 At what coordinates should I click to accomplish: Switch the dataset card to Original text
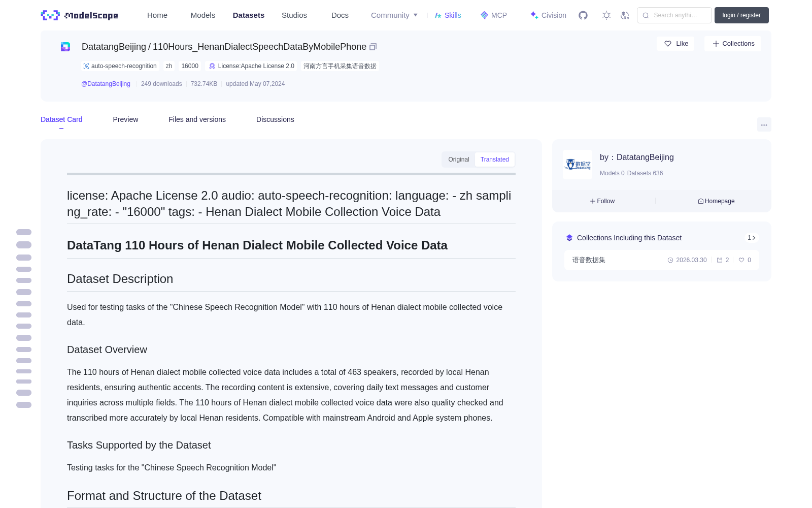point(459,160)
